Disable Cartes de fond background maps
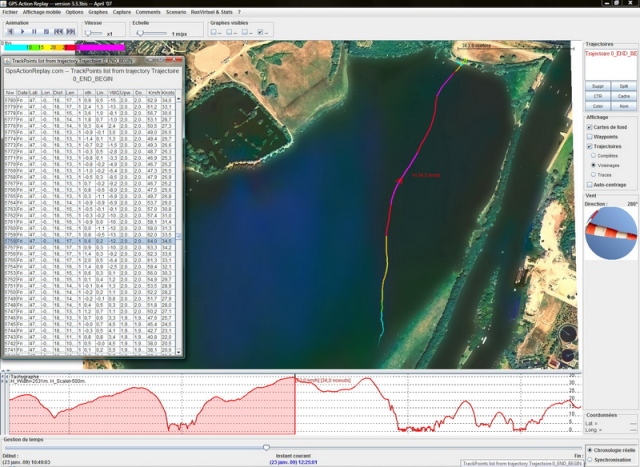Screen dimensions: 640x467 [589, 127]
